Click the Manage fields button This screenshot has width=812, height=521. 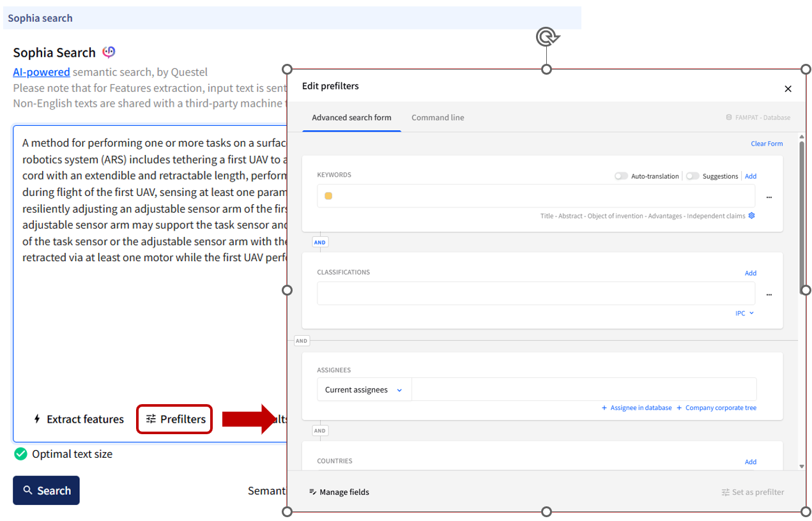click(x=339, y=492)
